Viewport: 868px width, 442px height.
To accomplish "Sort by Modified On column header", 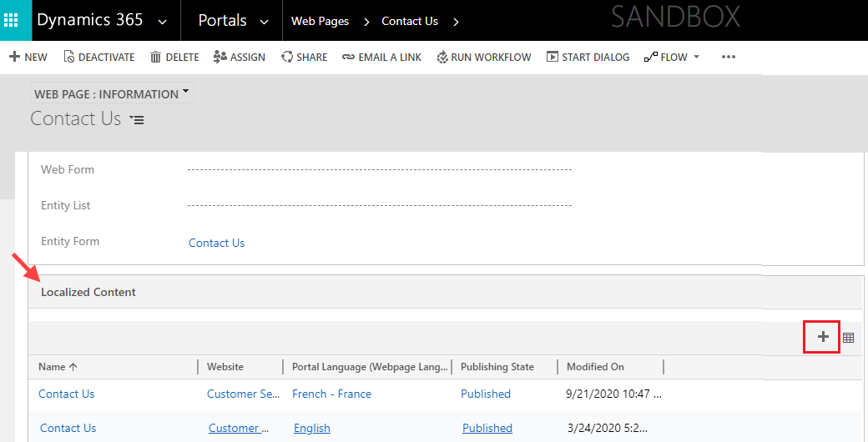I will pyautogui.click(x=595, y=367).
